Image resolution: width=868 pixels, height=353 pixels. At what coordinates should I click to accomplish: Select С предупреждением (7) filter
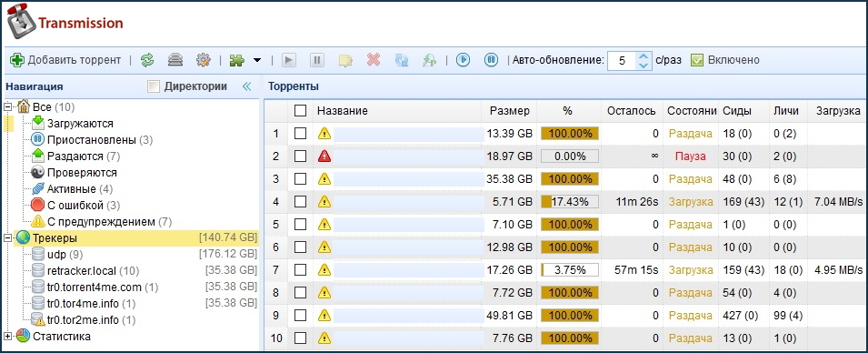102,222
